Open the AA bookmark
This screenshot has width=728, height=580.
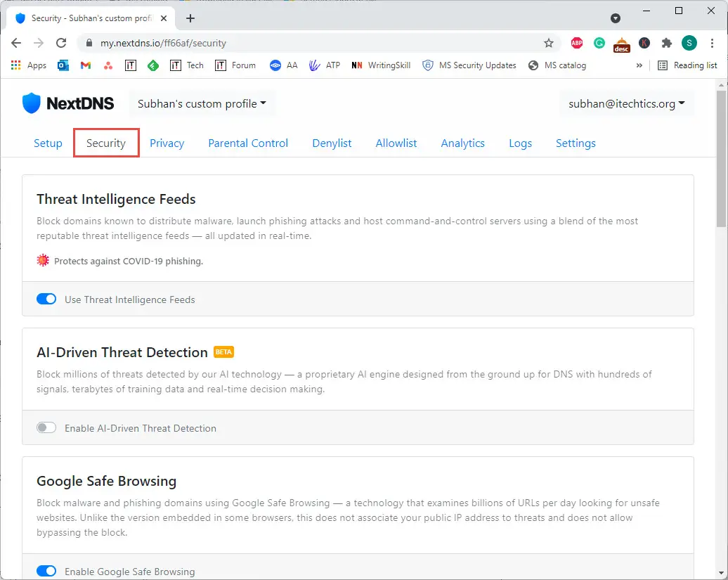pyautogui.click(x=283, y=65)
